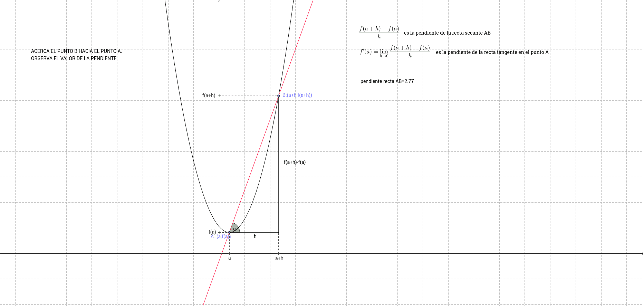Click the 'f(a+h)-f(a)' segment label

coord(295,162)
